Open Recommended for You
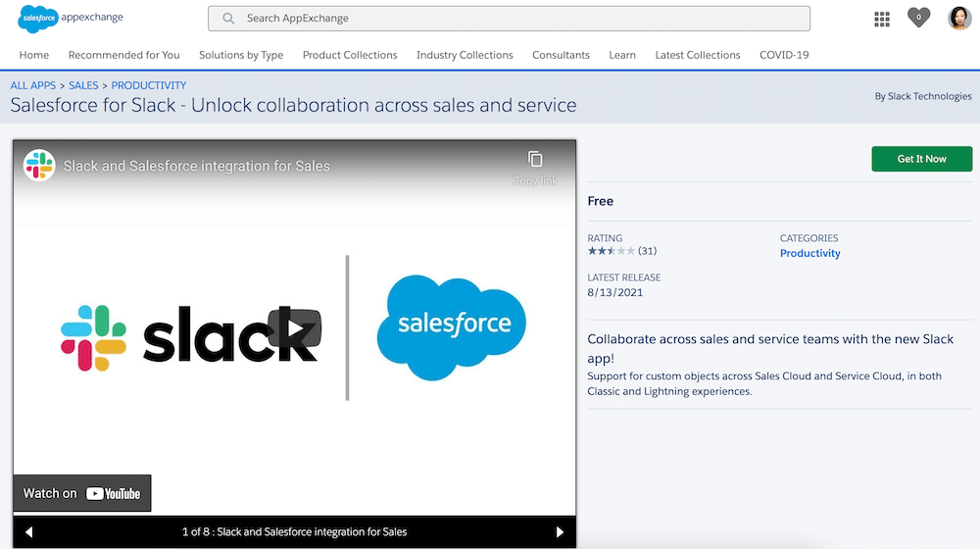The image size is (980, 549). (x=123, y=55)
